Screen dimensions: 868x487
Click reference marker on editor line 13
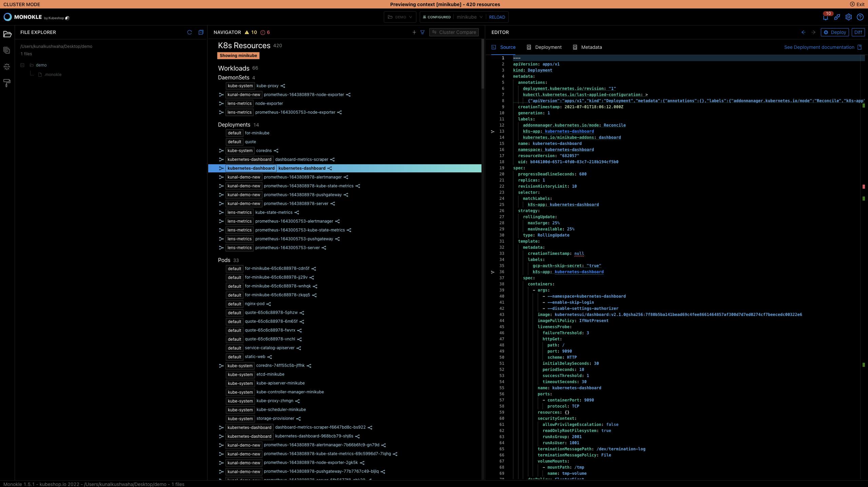point(493,131)
